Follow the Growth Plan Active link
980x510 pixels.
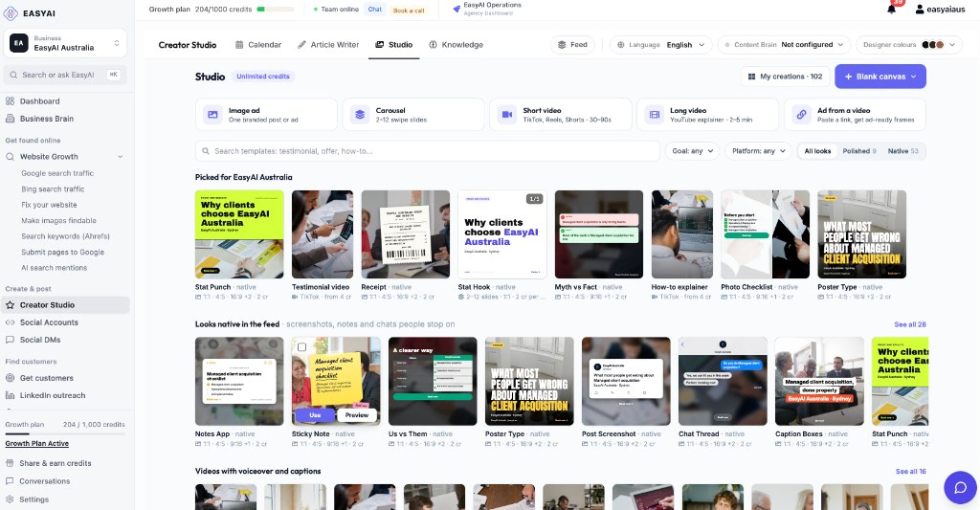tap(37, 444)
